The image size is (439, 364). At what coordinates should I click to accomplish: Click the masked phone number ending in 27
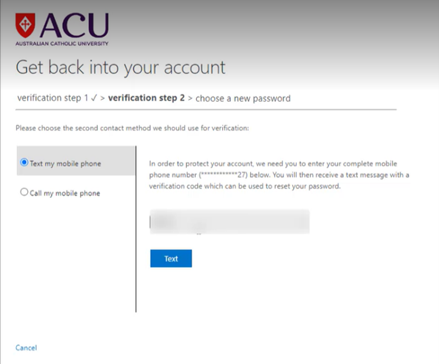(223, 175)
